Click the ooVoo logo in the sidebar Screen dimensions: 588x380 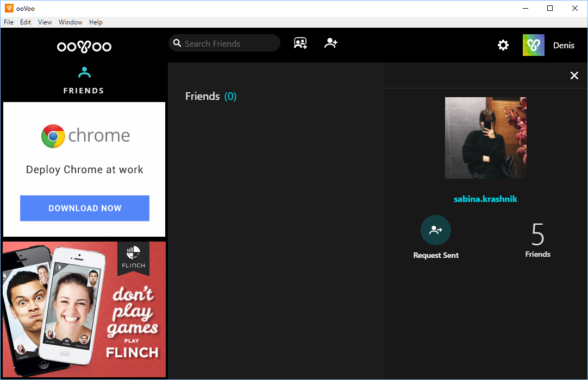point(84,47)
